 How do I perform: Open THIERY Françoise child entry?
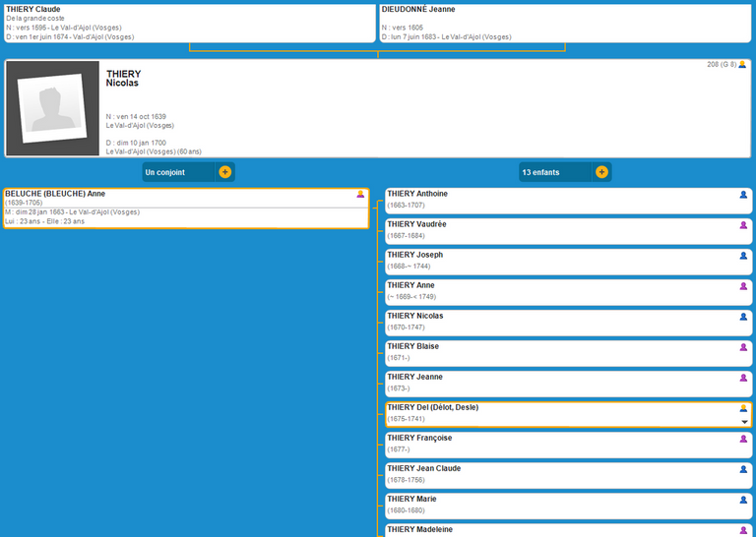[x=419, y=438]
